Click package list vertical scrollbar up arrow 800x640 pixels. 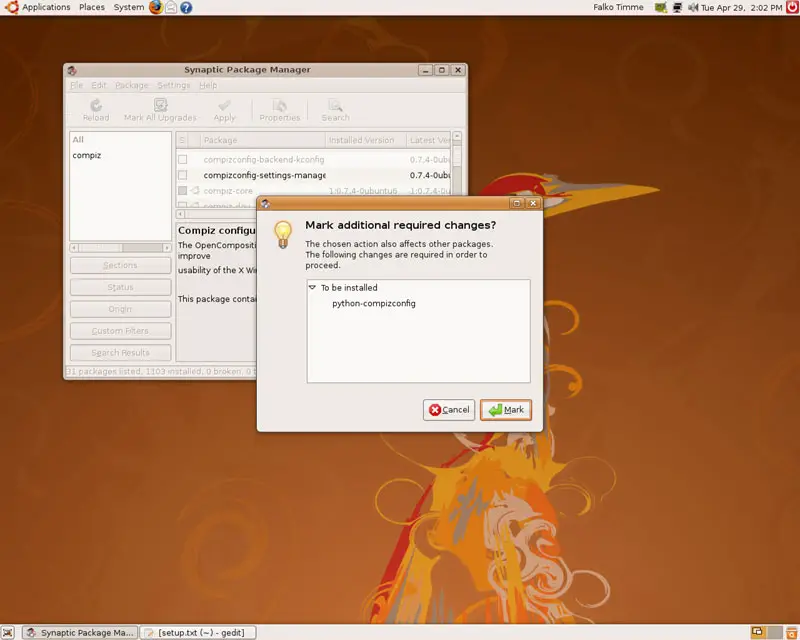[457, 136]
